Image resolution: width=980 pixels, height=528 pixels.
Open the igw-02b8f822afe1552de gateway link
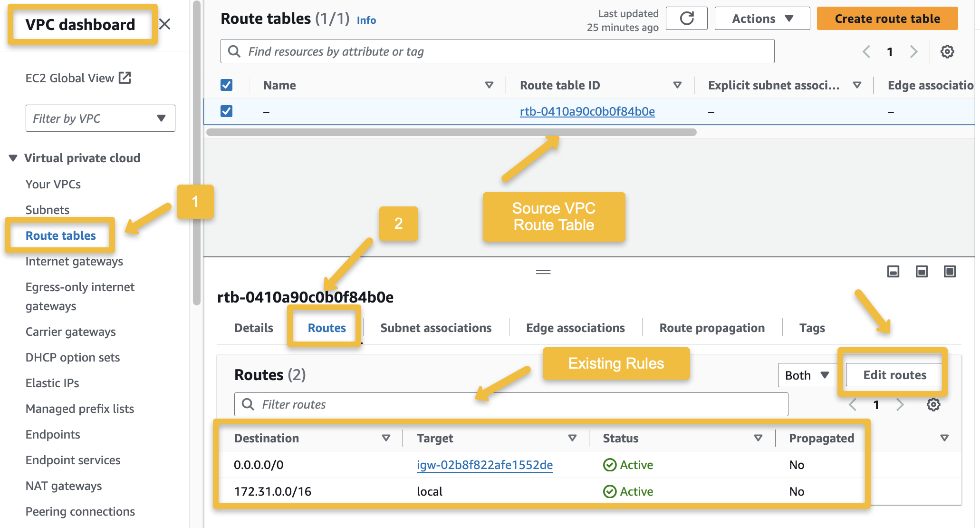[484, 465]
